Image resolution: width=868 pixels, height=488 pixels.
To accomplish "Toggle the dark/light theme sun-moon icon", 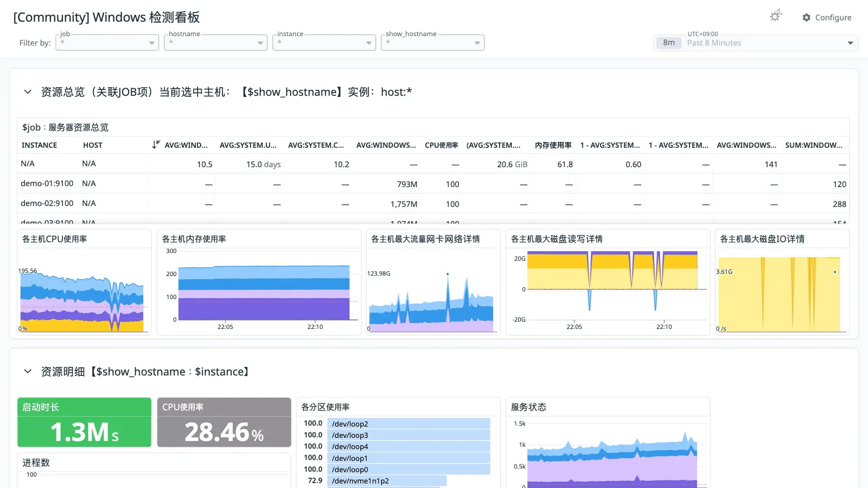I will coord(776,16).
